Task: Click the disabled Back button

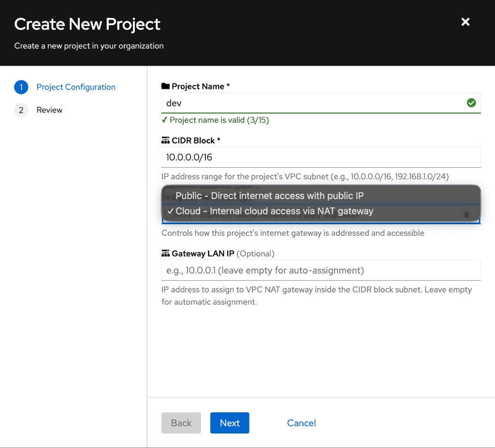Action: click(181, 423)
